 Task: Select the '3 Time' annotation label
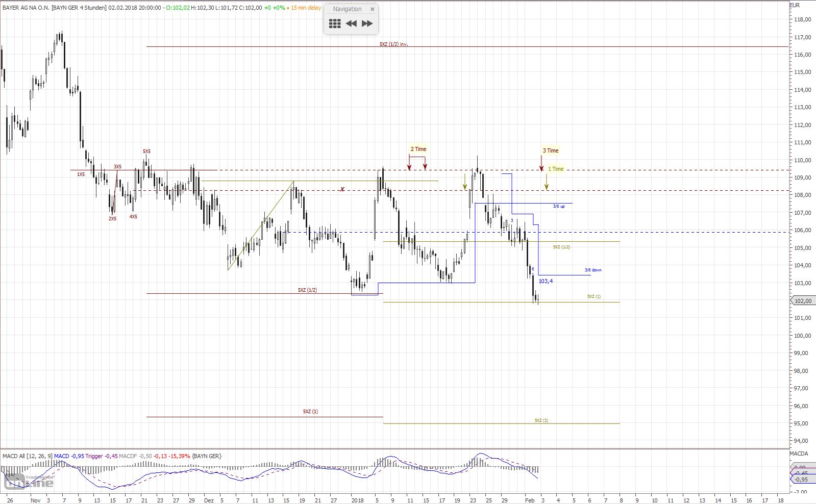(x=551, y=150)
